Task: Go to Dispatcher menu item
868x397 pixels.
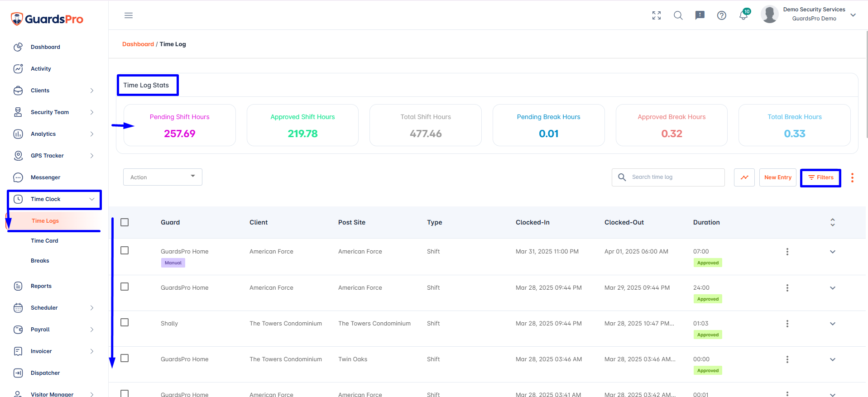Action: 45,373
